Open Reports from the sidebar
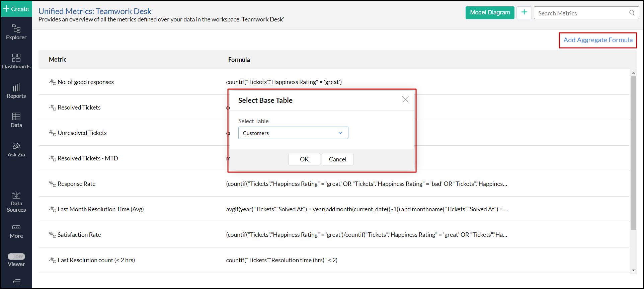644x289 pixels. pyautogui.click(x=16, y=91)
